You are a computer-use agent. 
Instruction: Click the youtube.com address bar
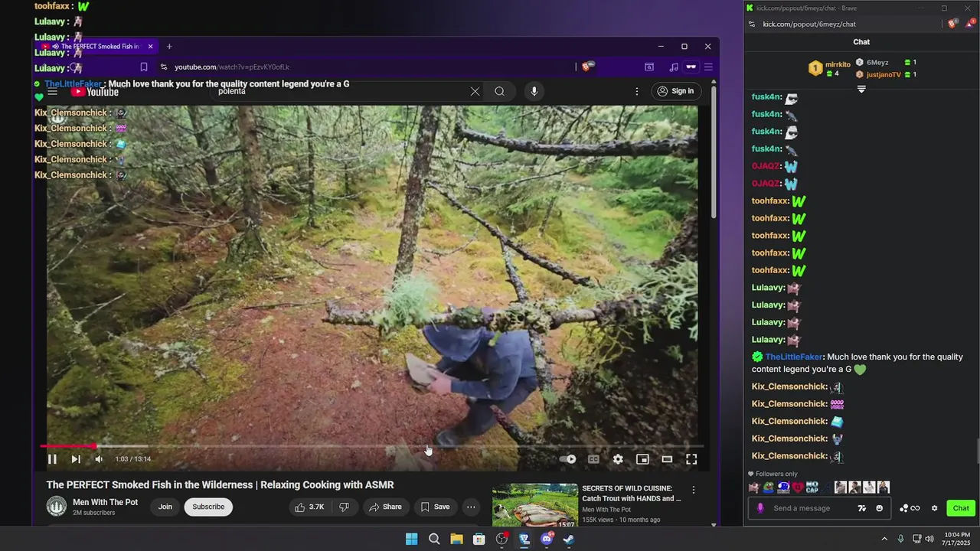pyautogui.click(x=367, y=67)
